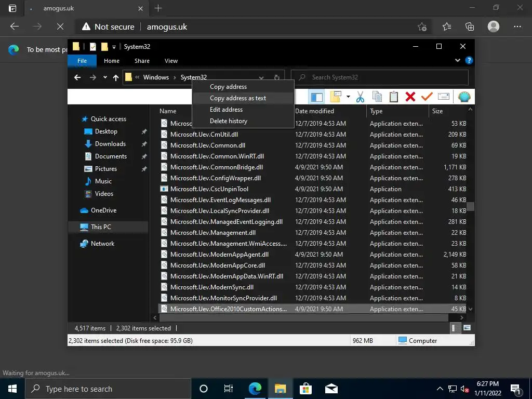Click the Search System32 field

pyautogui.click(x=380, y=77)
